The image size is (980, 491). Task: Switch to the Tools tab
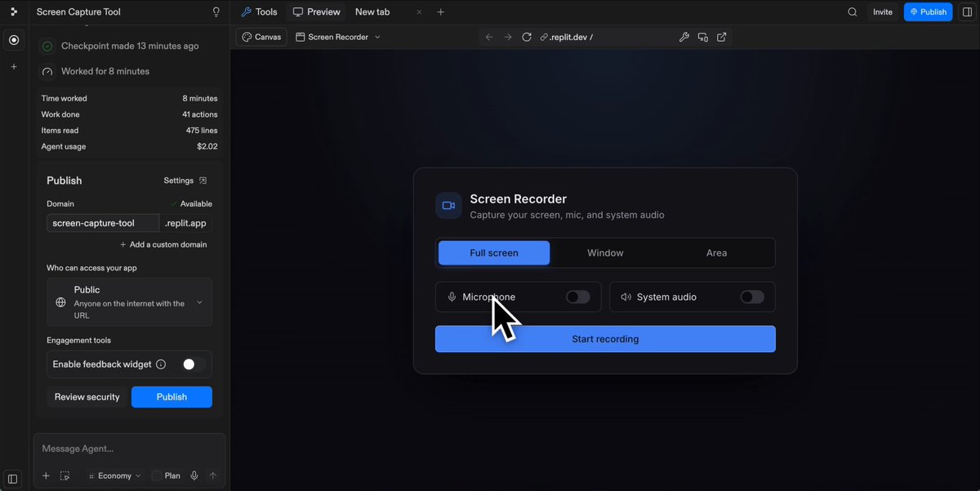click(259, 12)
